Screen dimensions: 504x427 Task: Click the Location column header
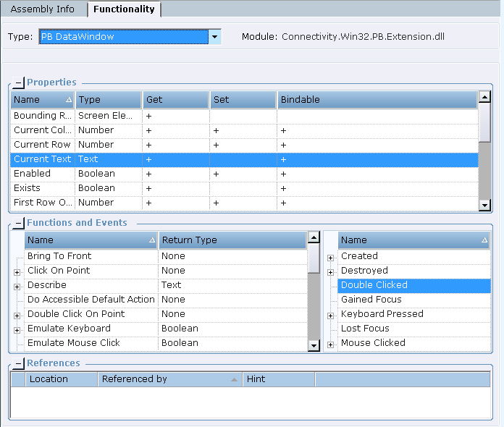[62, 379]
